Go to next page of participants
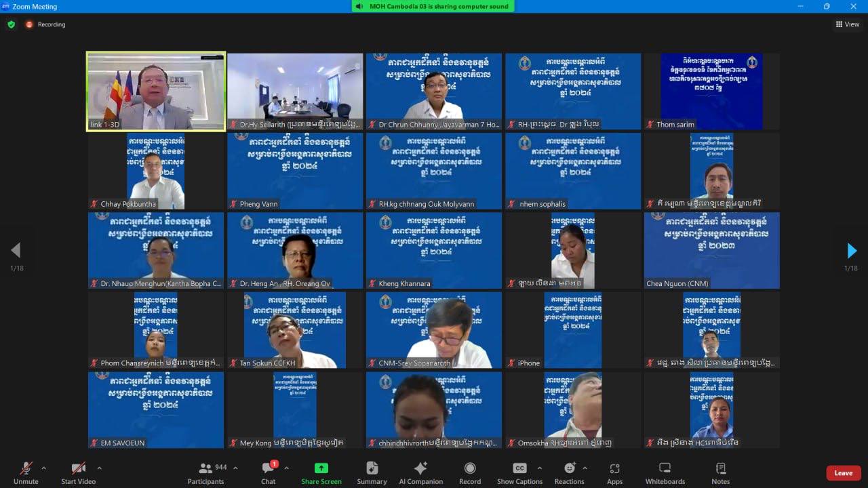 point(852,251)
